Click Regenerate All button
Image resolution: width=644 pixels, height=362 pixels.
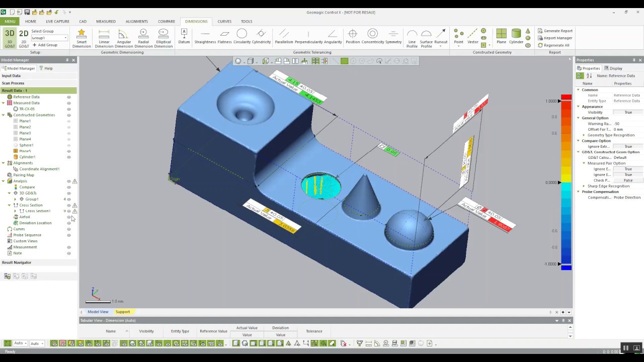[553, 45]
